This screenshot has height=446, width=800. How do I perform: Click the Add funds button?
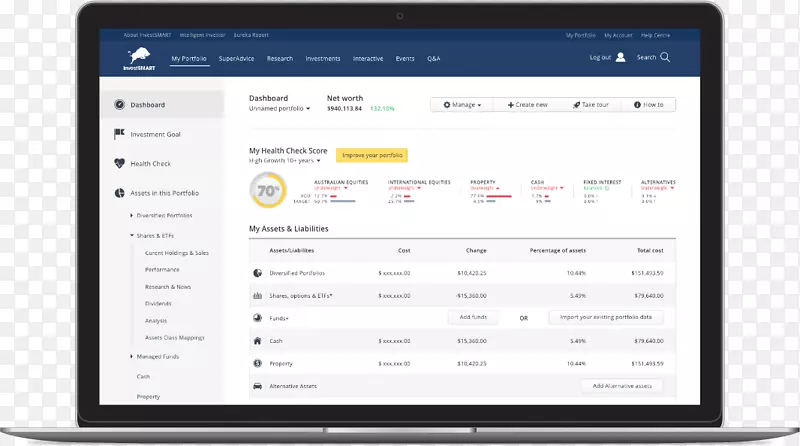click(x=473, y=317)
